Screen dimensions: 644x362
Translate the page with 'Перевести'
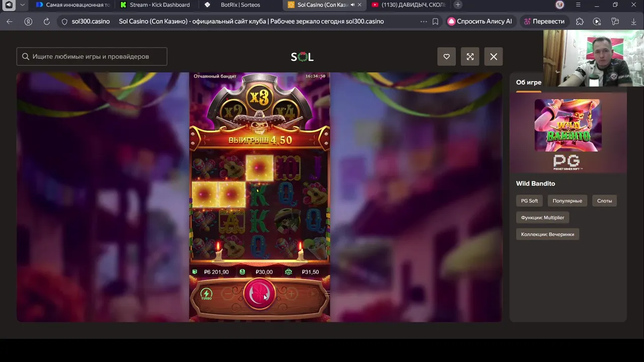(544, 22)
